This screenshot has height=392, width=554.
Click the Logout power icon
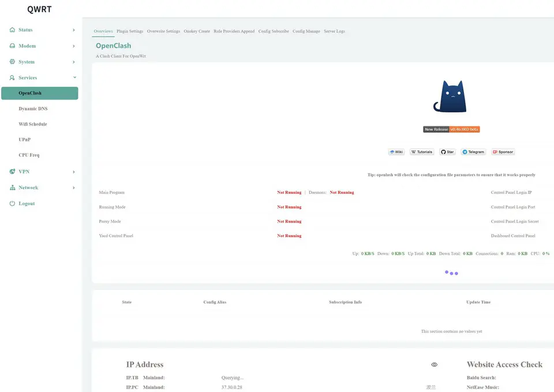[x=12, y=203]
